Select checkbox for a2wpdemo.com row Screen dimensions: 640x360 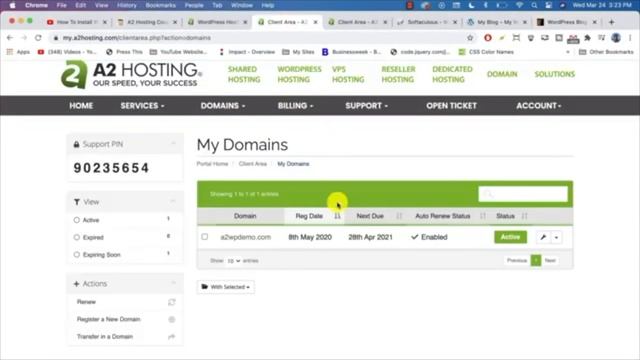click(x=204, y=237)
